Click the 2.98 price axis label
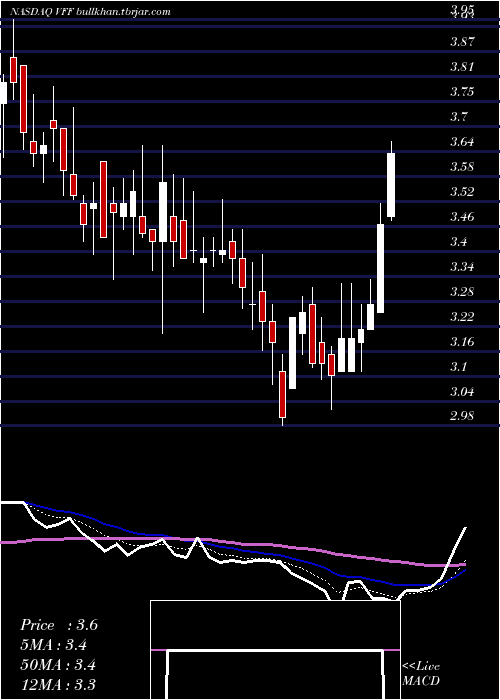The height and width of the screenshot is (700, 500). (462, 416)
